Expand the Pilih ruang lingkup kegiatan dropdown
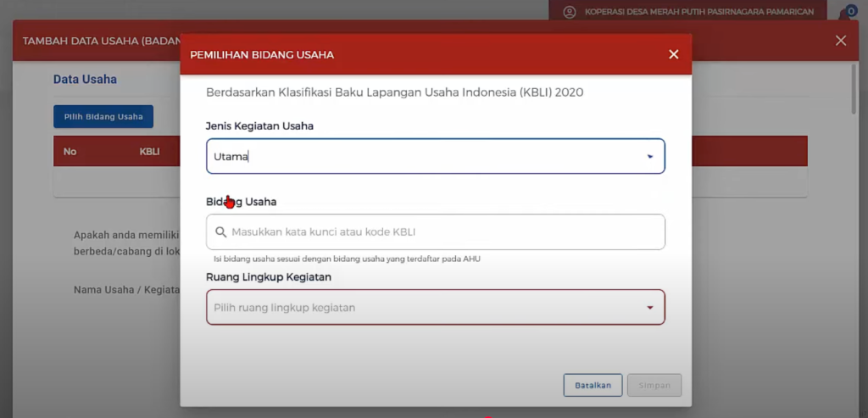 click(435, 308)
